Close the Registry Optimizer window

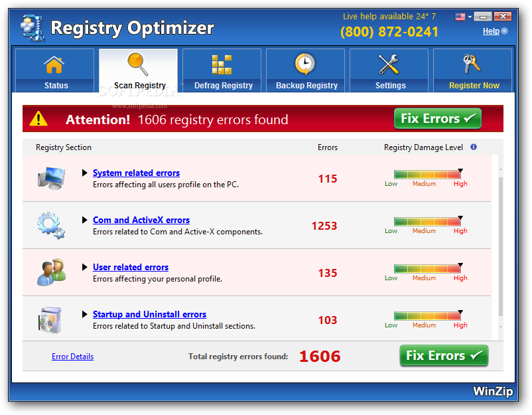click(503, 17)
